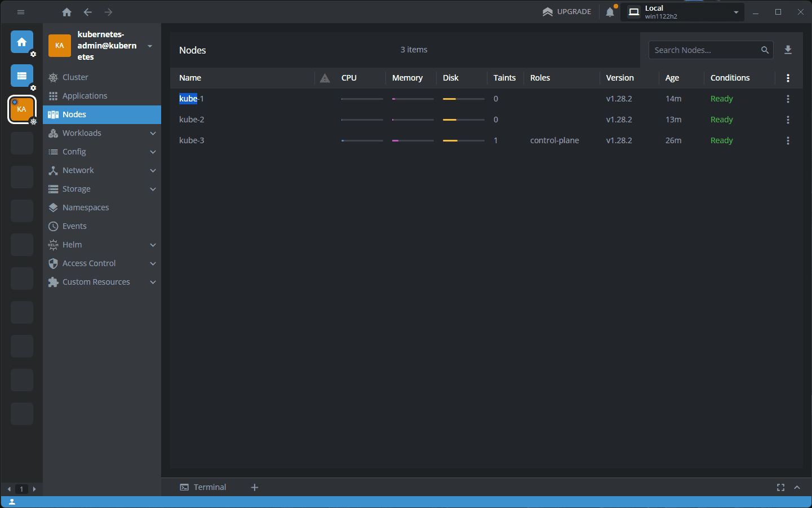This screenshot has width=812, height=508.
Task: Open the notifications bell
Action: [x=610, y=11]
